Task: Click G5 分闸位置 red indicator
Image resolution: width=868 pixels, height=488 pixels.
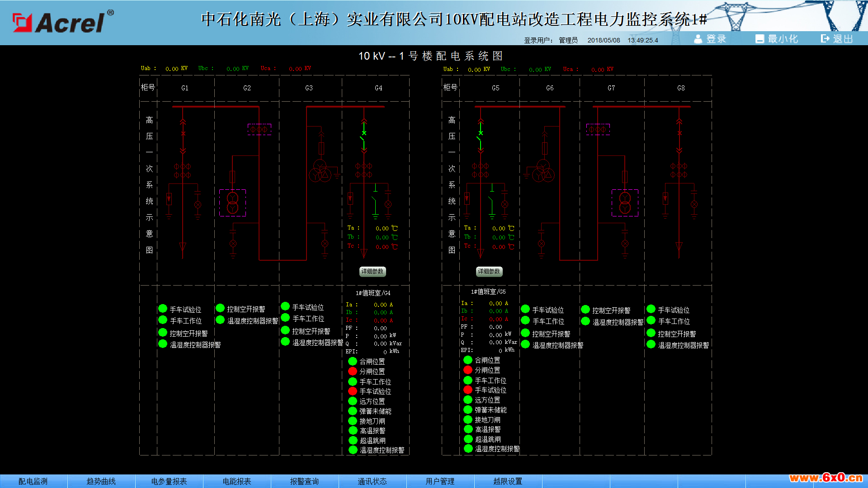Action: coord(468,370)
